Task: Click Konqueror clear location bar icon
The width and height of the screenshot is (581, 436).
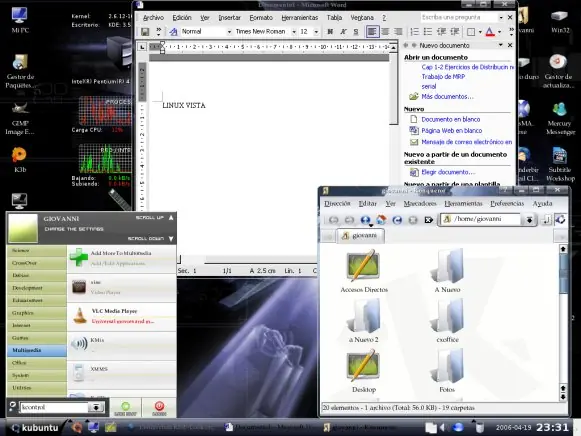Action: click(x=429, y=220)
